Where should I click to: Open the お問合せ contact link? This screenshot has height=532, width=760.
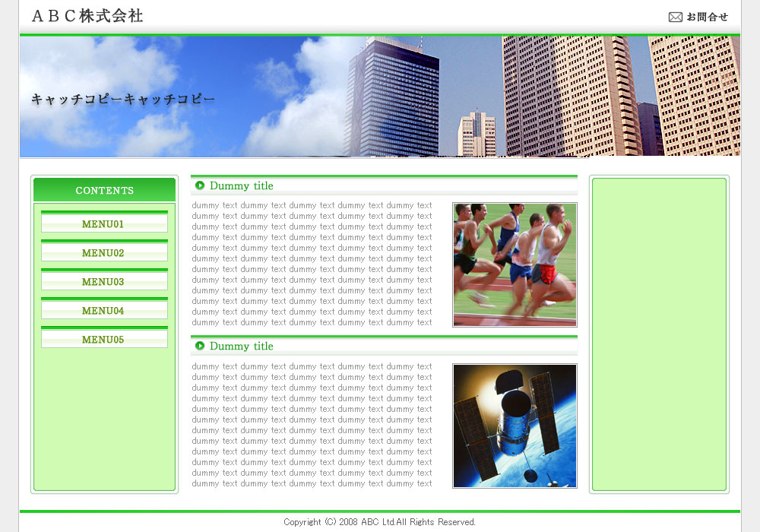point(707,17)
